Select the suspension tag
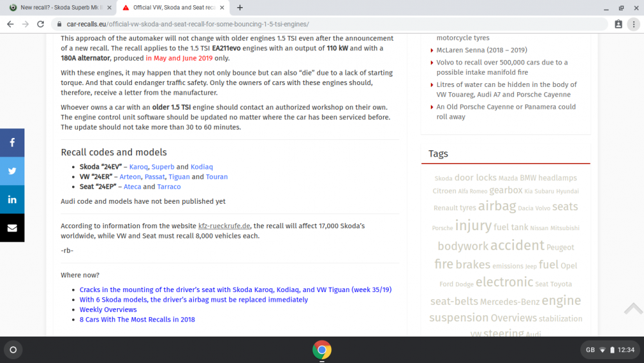The height and width of the screenshot is (363, 644). point(459,318)
